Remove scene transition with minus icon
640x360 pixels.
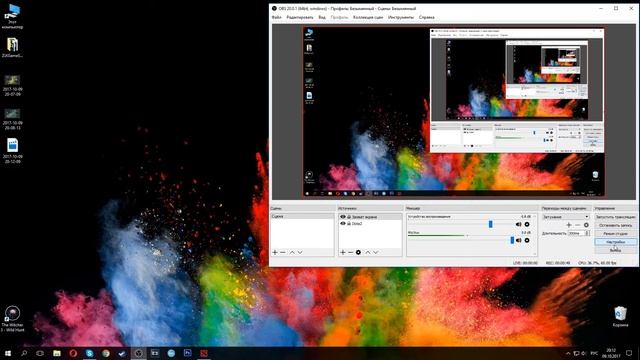(578, 225)
